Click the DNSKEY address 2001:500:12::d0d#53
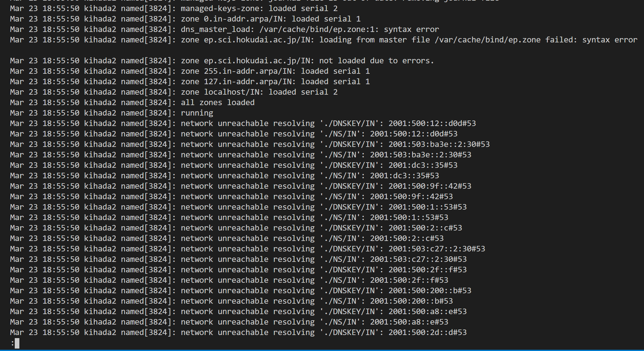Viewport: 644px width, 351px height. point(432,123)
